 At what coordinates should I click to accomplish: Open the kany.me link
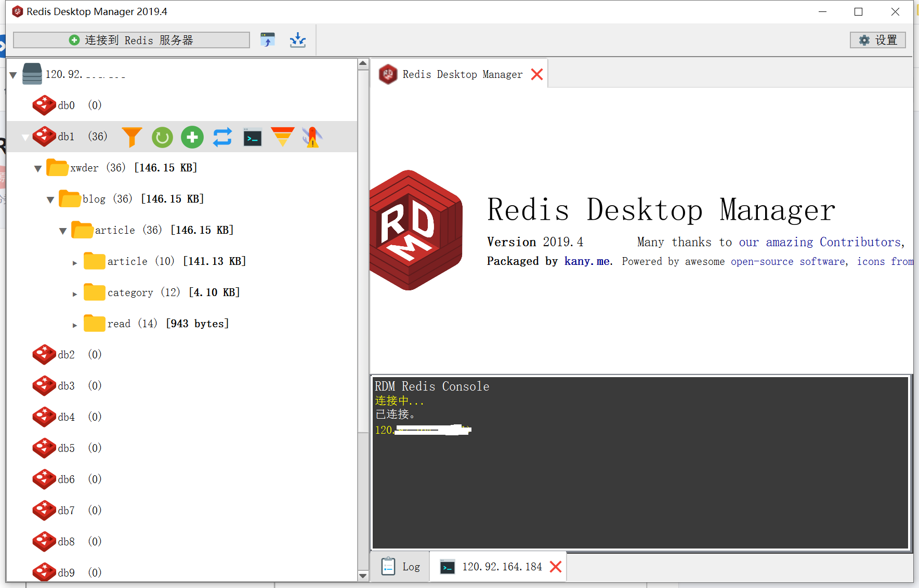coord(586,261)
